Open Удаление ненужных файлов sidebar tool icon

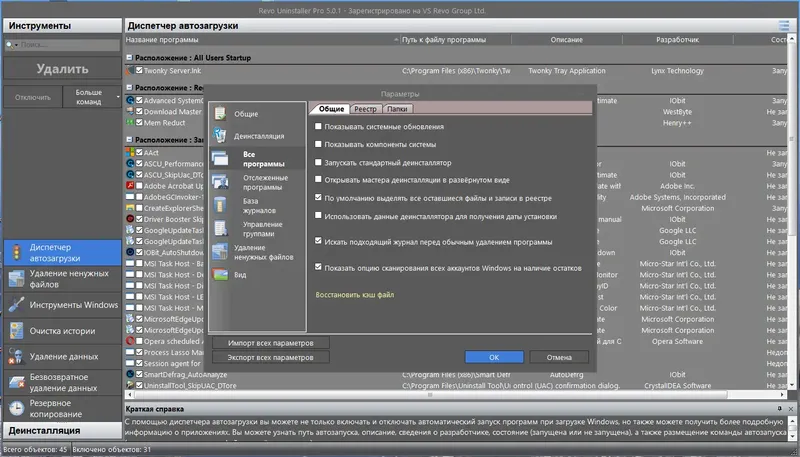(16, 279)
